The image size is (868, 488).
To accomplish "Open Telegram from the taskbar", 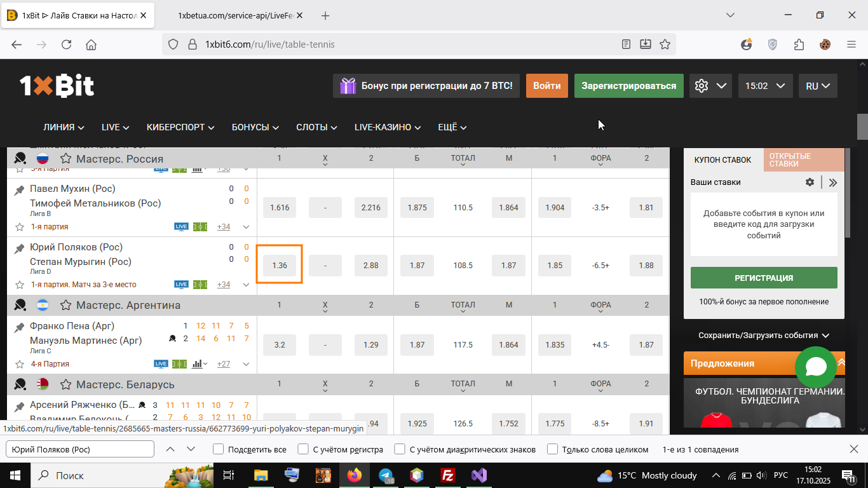I will [386, 475].
